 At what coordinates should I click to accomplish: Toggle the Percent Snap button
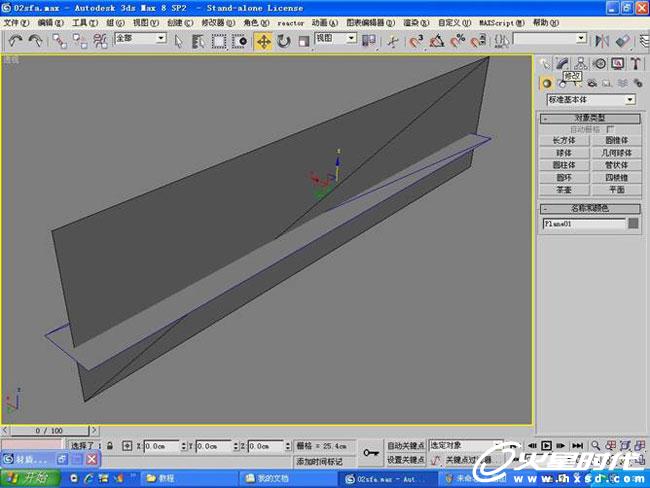[458, 41]
